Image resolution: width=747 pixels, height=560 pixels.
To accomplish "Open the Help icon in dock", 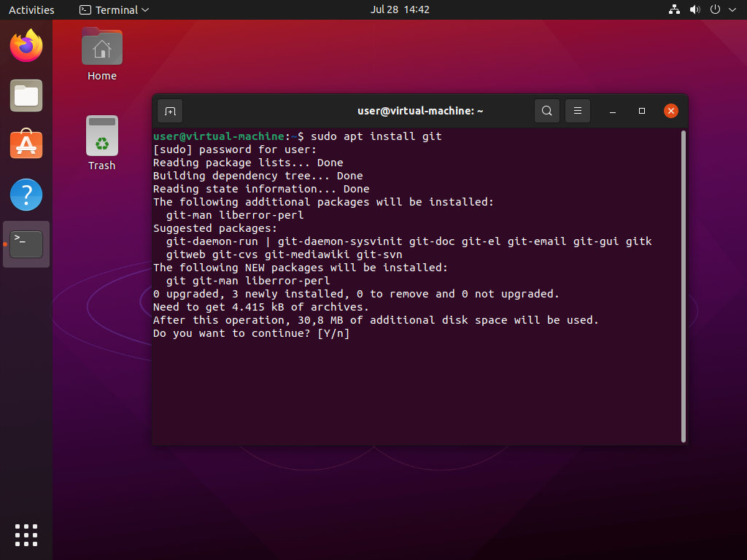I will (x=26, y=195).
